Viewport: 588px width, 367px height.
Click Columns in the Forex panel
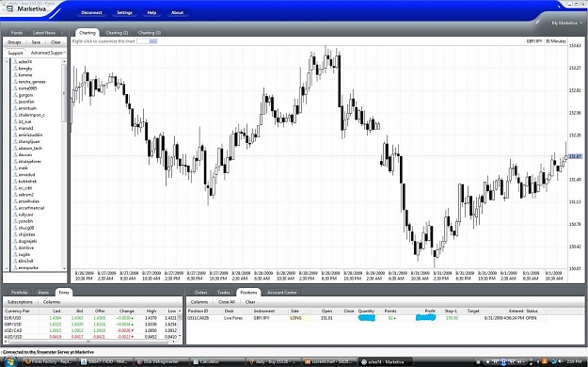(52, 302)
